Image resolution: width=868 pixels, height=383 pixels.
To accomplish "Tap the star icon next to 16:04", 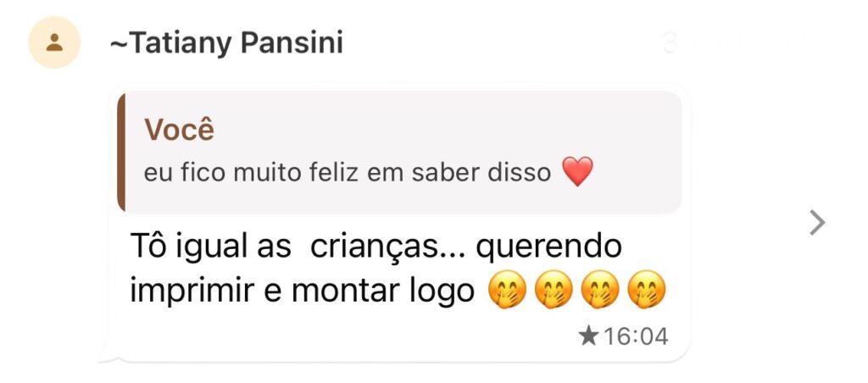I will [x=588, y=336].
